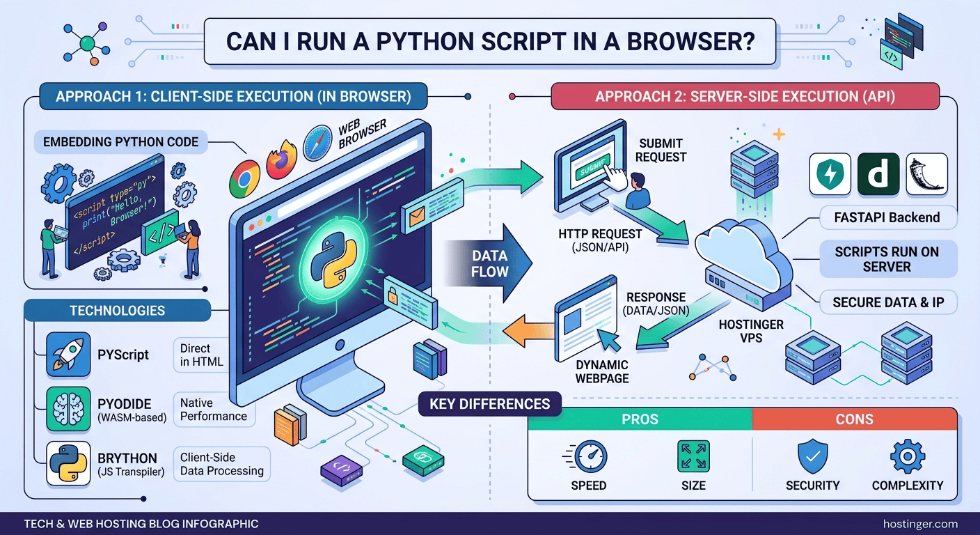980x535 pixels.
Task: Click the Flask horn icon
Action: [x=928, y=174]
